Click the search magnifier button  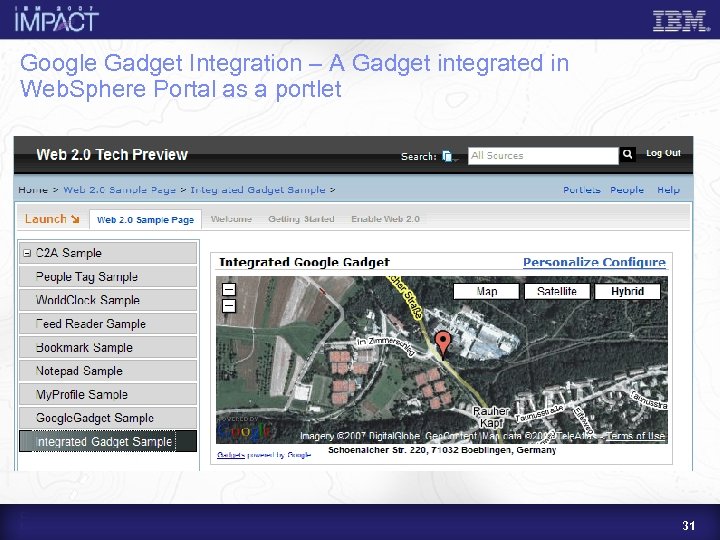[x=627, y=155]
